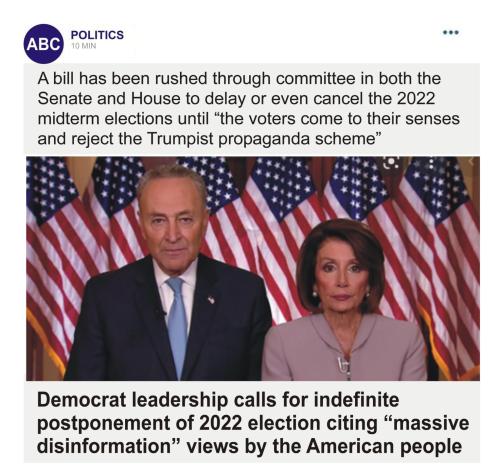Viewport: 500px width, 468px height.
Task: Click the flag lapel pin on the dark suit
Action: point(211,300)
